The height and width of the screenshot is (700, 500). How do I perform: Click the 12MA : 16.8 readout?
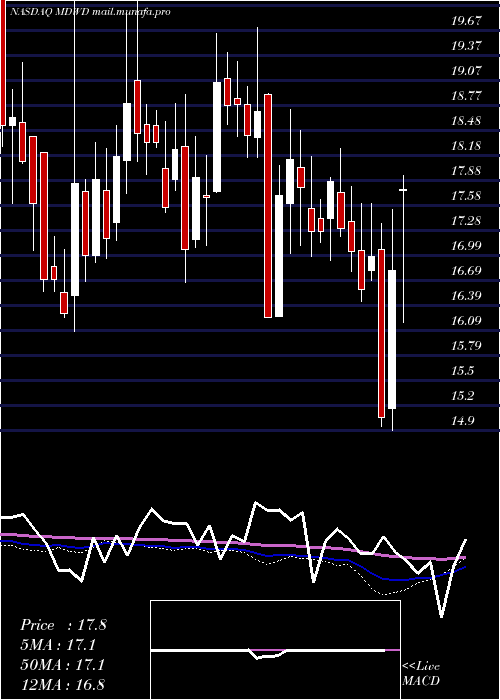pos(63,684)
